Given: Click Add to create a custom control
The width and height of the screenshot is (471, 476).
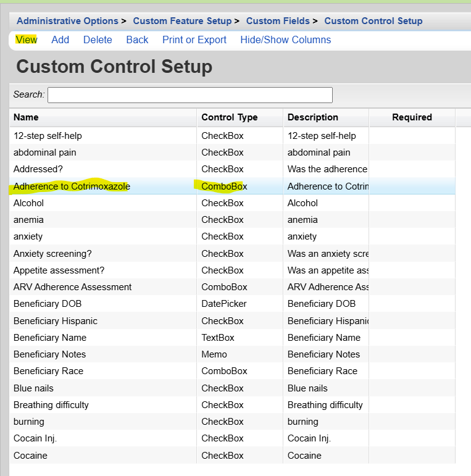Looking at the screenshot, I should (x=60, y=40).
